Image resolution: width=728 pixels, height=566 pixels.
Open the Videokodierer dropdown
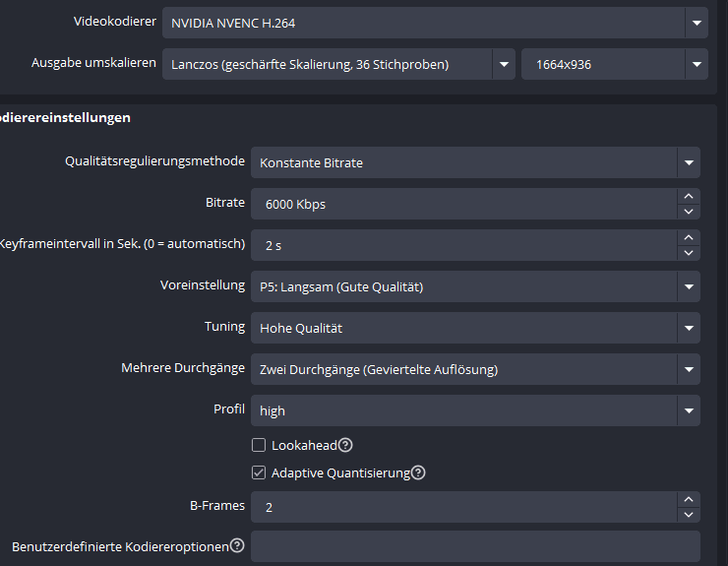coord(697,23)
